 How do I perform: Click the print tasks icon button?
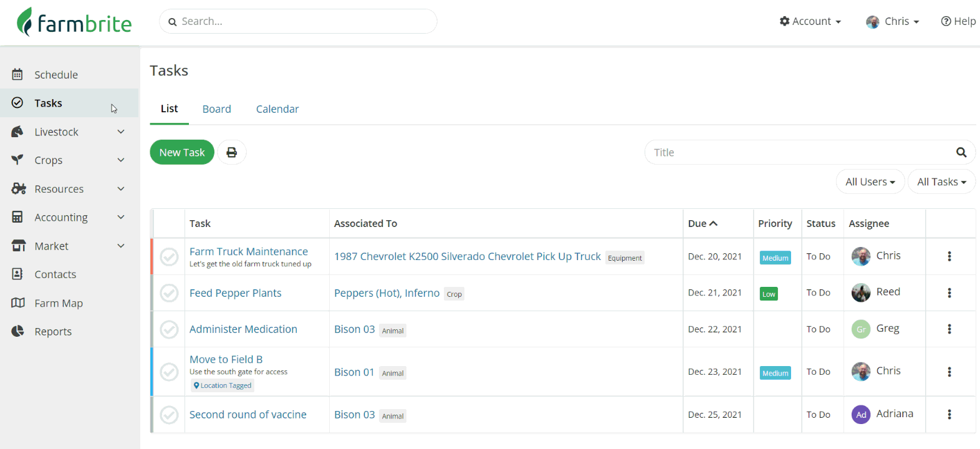(x=232, y=152)
